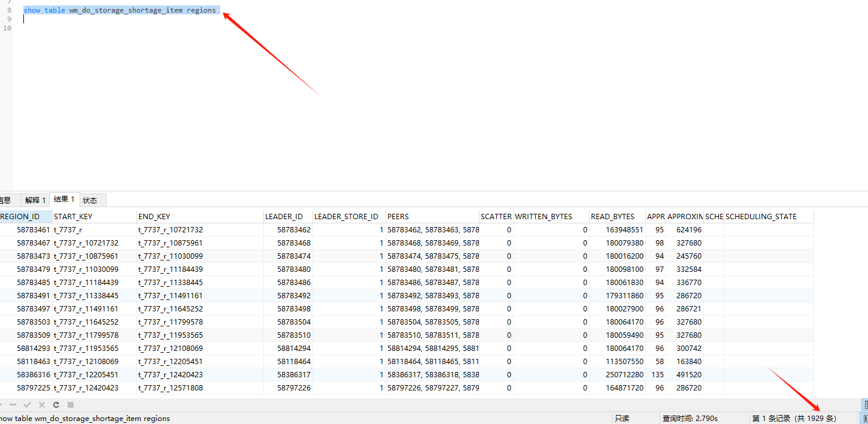868x424 pixels.
Task: Select the 结果 1 tab
Action: coord(64,199)
